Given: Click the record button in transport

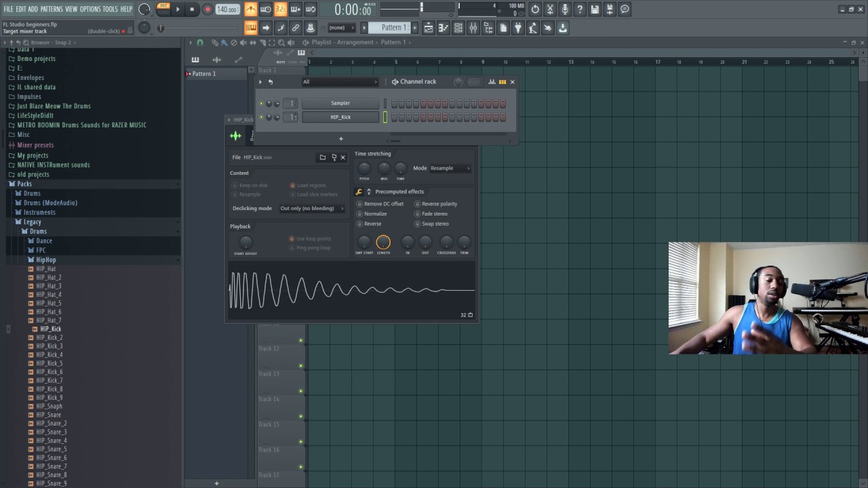Looking at the screenshot, I should click(x=208, y=9).
